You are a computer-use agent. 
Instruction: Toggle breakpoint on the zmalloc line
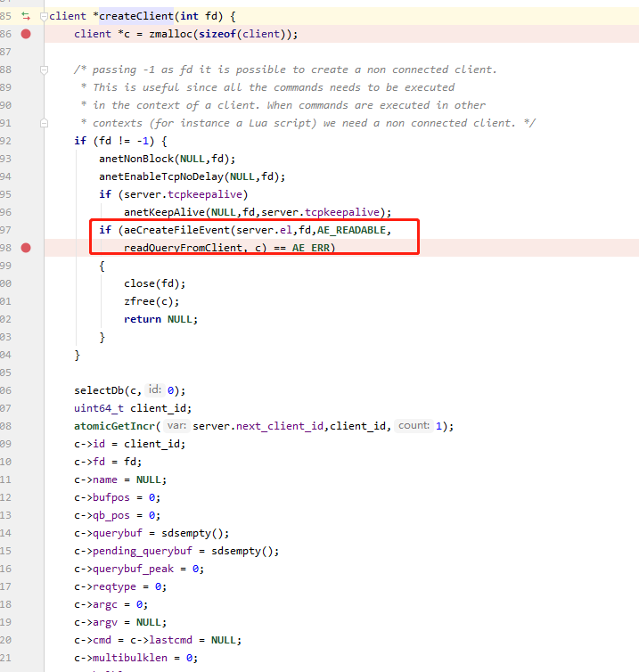point(26,34)
